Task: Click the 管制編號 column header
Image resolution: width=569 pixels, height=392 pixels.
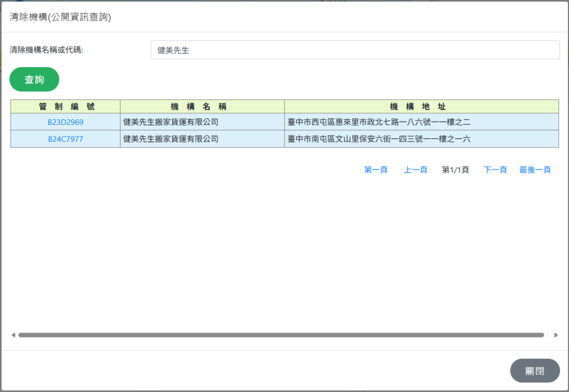Action: click(66, 107)
